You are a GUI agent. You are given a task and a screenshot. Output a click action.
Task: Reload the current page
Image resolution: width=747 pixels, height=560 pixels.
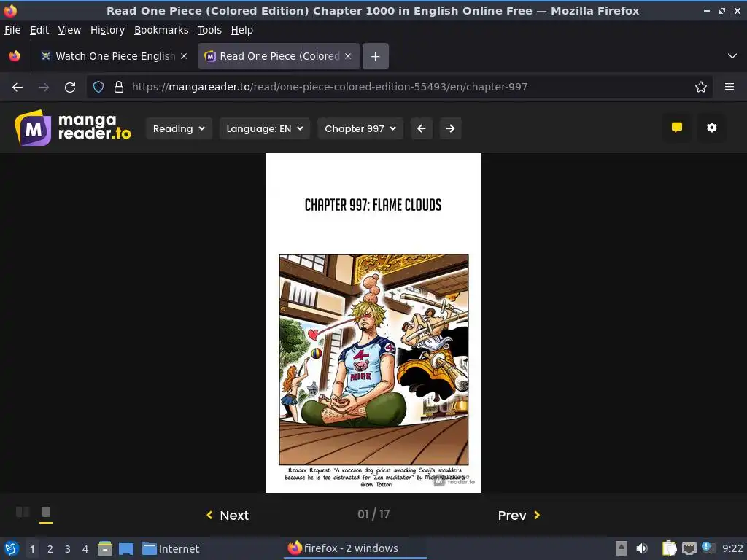coord(70,87)
